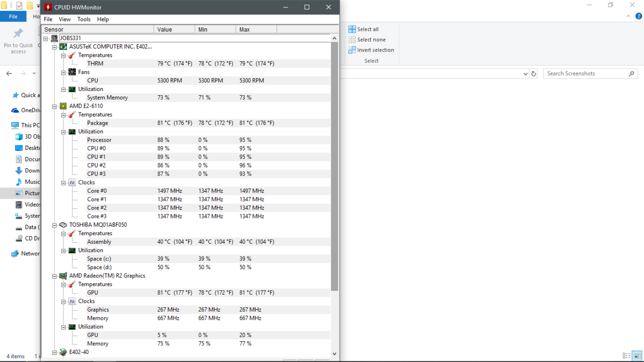Open the address bar history dropdown arrow

(x=525, y=73)
